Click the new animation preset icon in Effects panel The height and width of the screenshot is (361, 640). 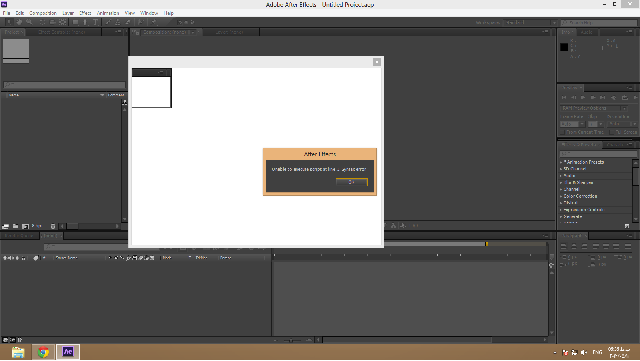click(627, 226)
